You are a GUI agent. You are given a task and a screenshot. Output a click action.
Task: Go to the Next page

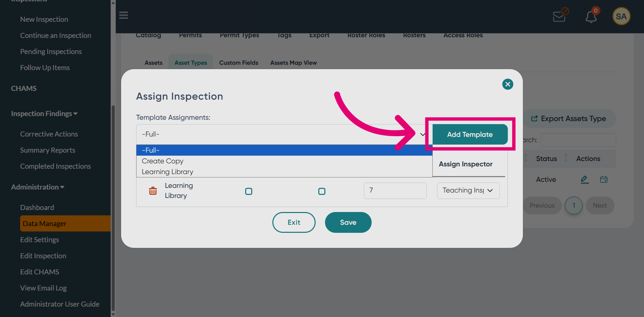click(x=600, y=205)
